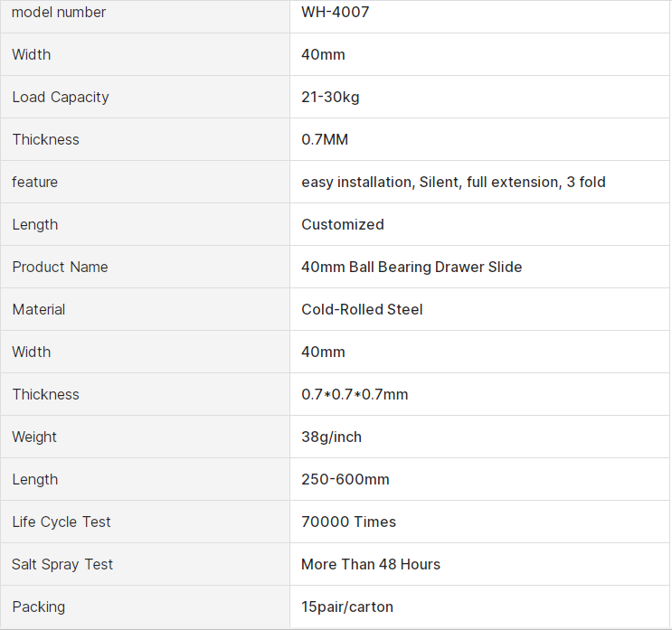The width and height of the screenshot is (672, 630).
Task: Click the Life Cycle Test label
Action: click(62, 522)
